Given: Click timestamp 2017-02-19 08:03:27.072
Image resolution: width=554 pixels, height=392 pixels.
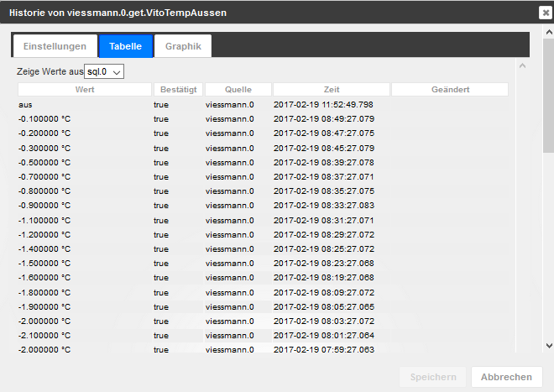Looking at the screenshot, I should (x=324, y=321).
